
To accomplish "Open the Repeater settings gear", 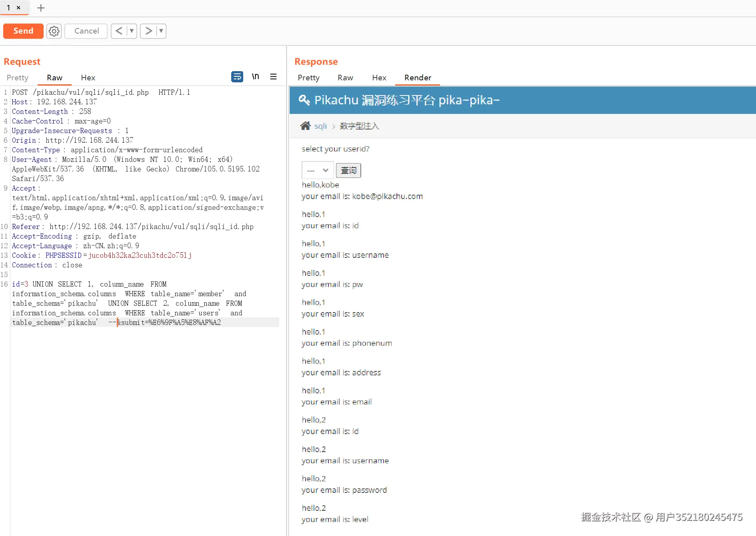I will coord(54,31).
